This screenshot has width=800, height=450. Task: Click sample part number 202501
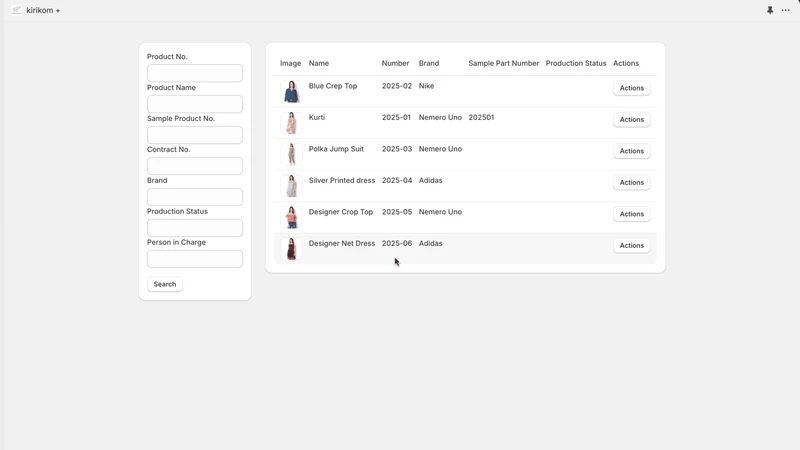coord(481,117)
